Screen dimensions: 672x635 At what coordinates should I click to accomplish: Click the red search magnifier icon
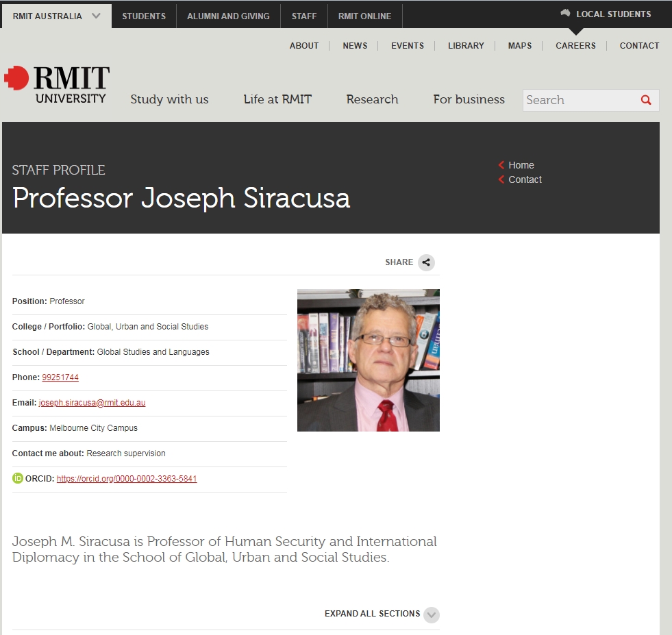coord(646,100)
